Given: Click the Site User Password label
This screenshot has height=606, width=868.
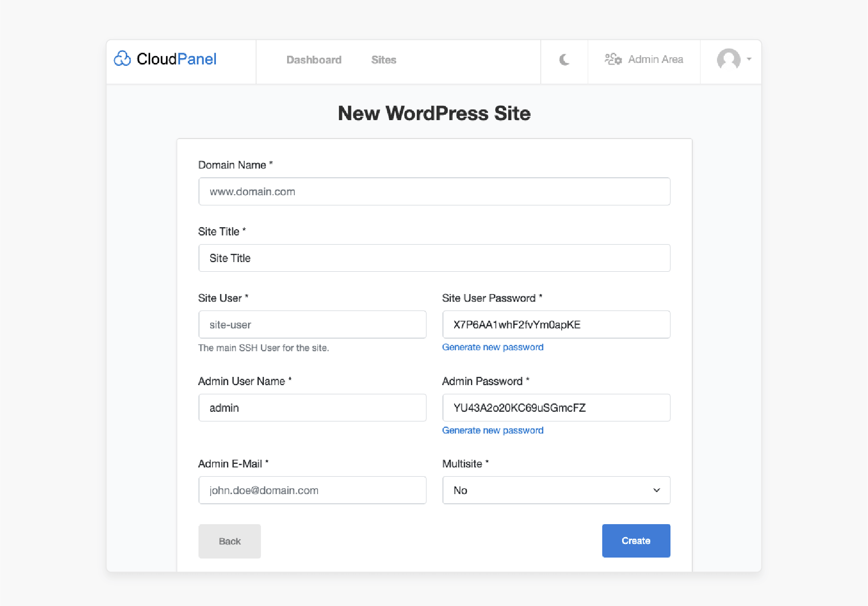Looking at the screenshot, I should tap(492, 298).
